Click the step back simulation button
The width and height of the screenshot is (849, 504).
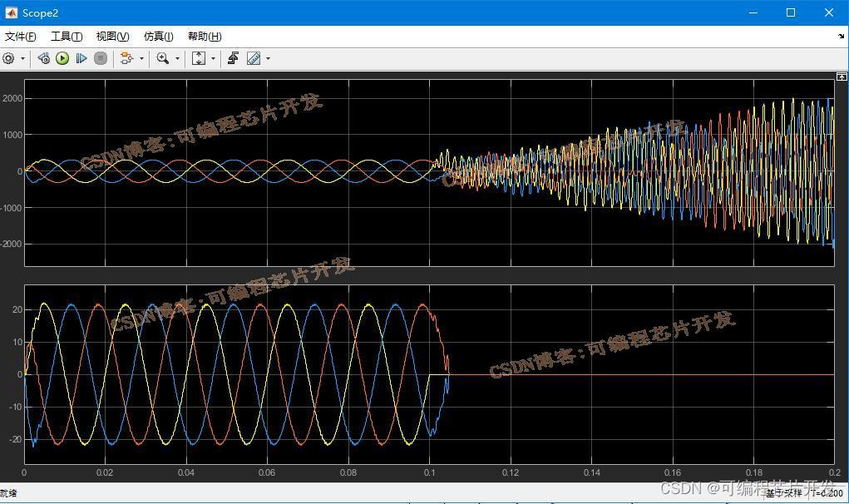point(44,58)
